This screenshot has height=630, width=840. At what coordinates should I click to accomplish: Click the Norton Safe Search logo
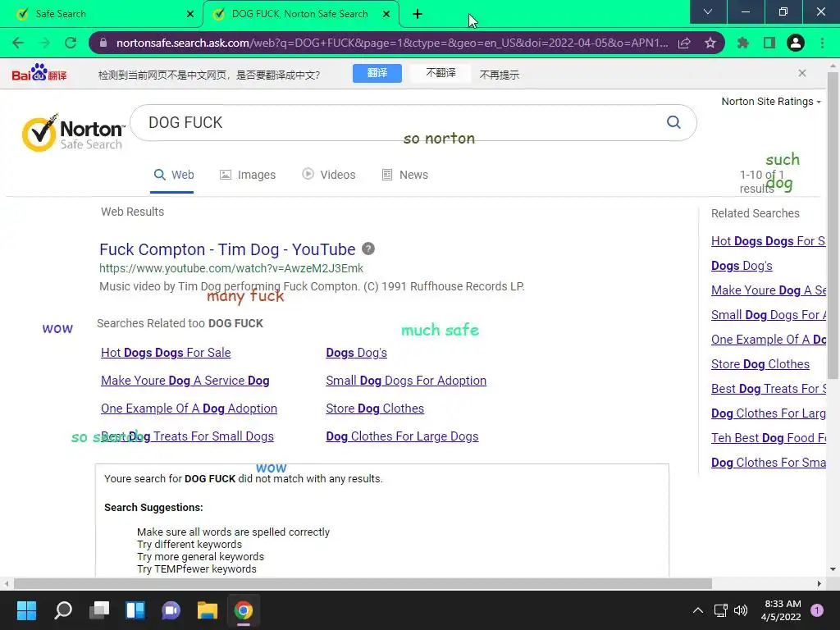(72, 132)
